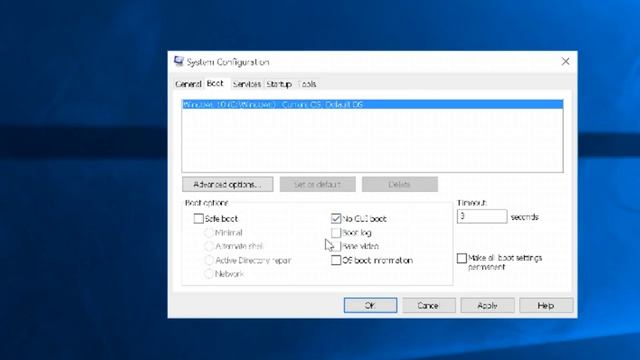The image size is (640, 360).
Task: Click the Delete button
Action: pos(400,184)
